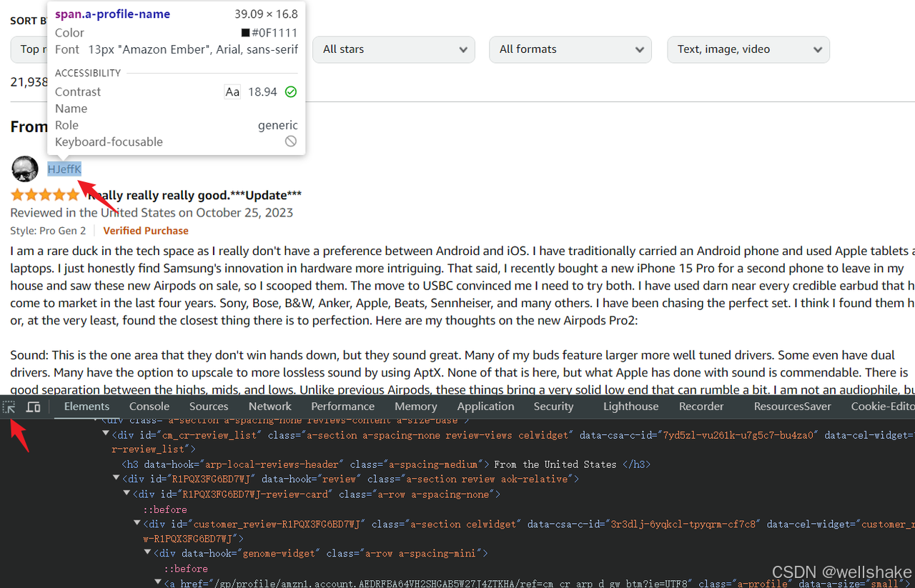The width and height of the screenshot is (915, 588).
Task: Switch to the Sources tab
Action: pos(209,407)
